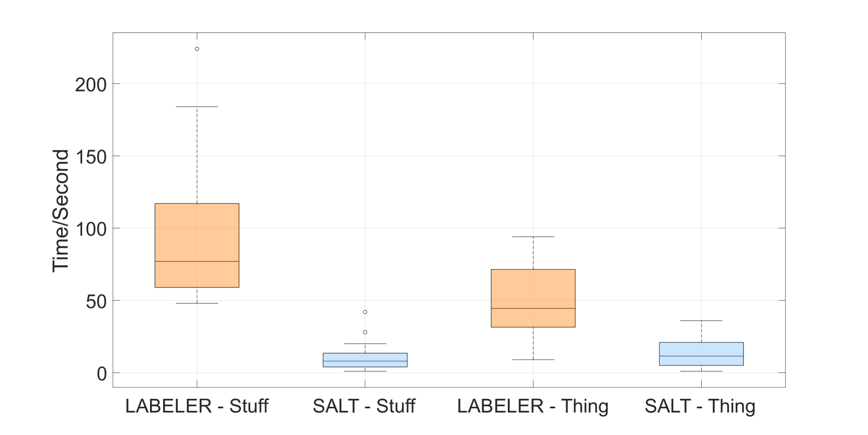Click the 0 y-axis tick label
Viewport: 868px width, 435px height.
[x=101, y=374]
